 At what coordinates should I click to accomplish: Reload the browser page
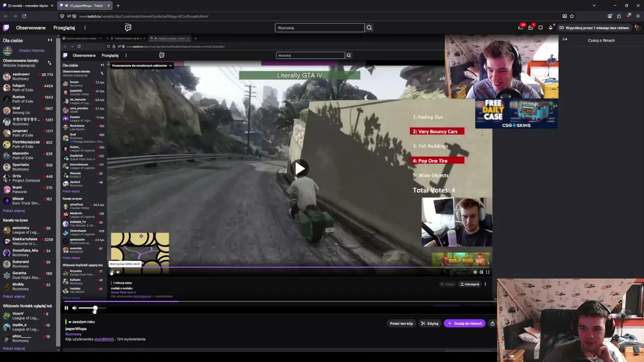click(24, 16)
